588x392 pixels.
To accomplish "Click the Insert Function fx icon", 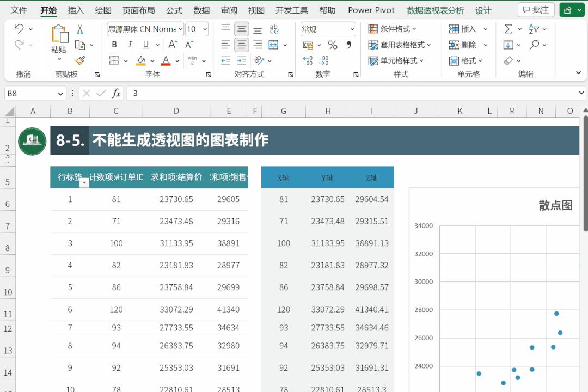I will pos(116,94).
